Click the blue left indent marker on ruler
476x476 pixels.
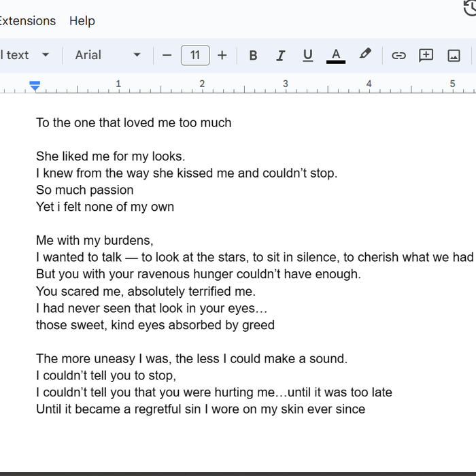pos(35,86)
